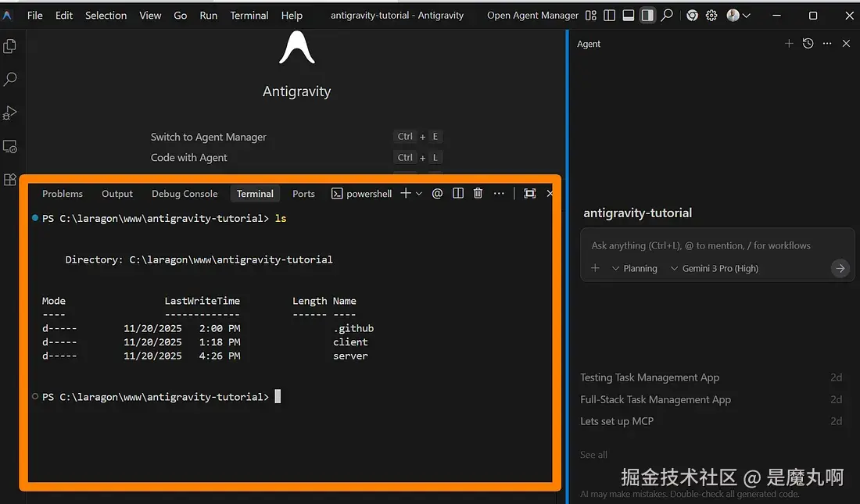The height and width of the screenshot is (504, 860).
Task: Switch to the Ports tab
Action: (303, 194)
